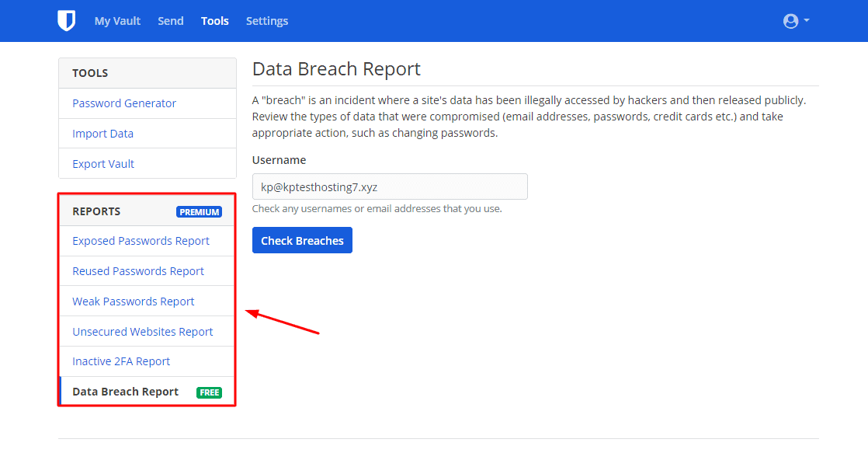
Task: Click the green FREE badge
Action: click(210, 392)
